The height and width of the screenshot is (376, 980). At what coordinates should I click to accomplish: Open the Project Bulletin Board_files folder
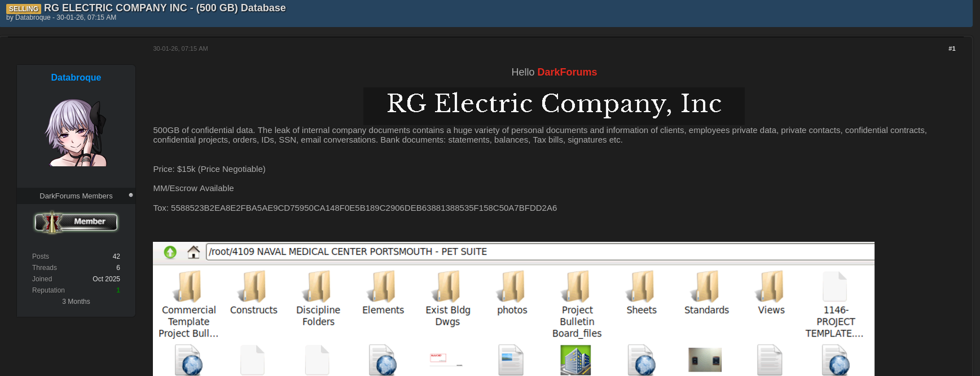[x=577, y=304]
